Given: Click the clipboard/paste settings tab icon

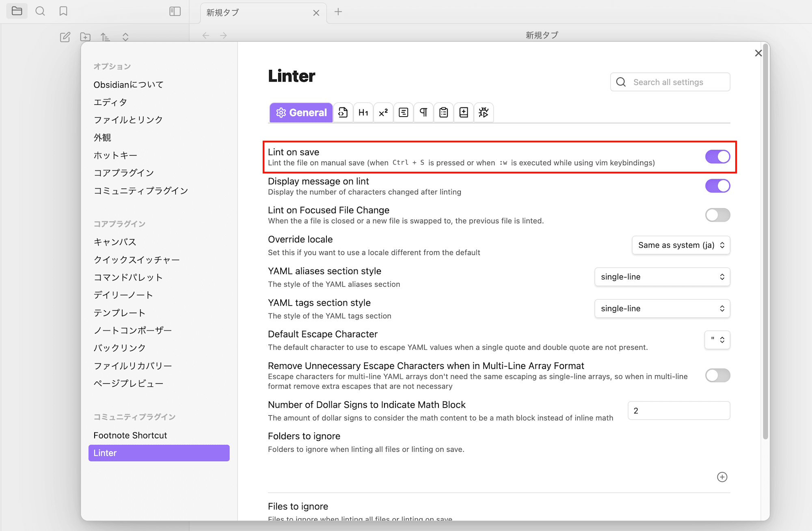Looking at the screenshot, I should (443, 112).
